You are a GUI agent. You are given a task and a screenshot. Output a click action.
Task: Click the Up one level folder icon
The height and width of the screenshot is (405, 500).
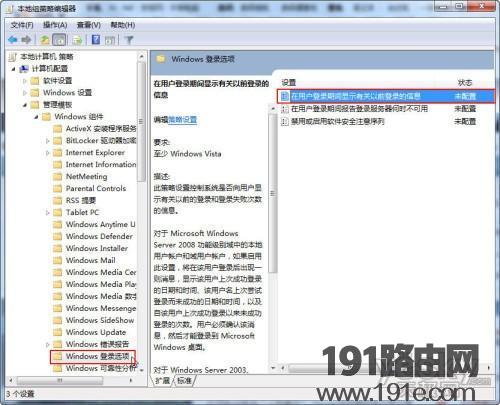point(44,40)
